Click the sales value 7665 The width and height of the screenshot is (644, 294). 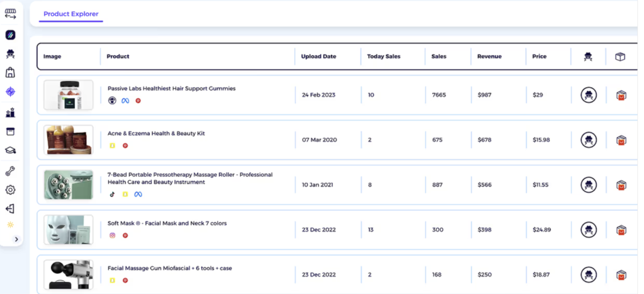(439, 95)
